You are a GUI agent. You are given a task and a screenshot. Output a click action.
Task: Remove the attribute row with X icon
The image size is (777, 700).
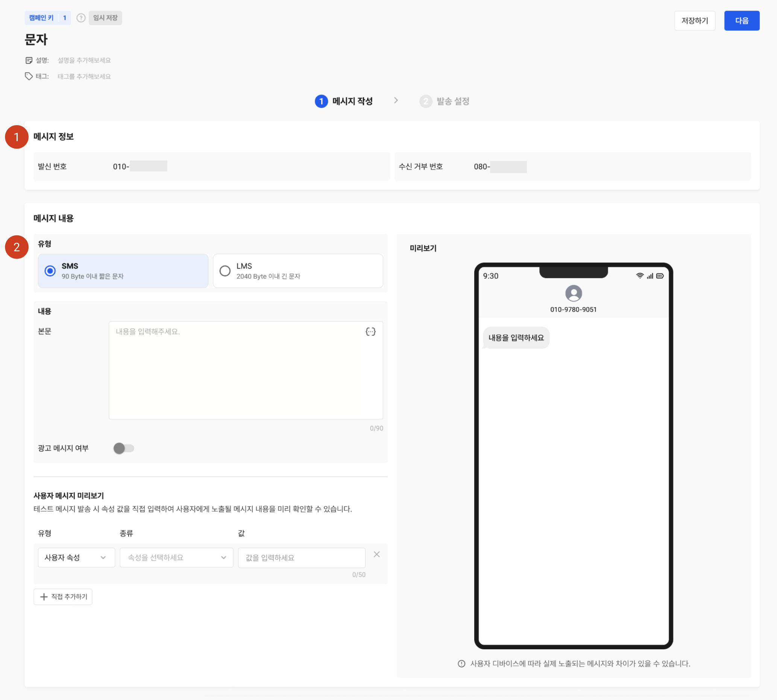click(376, 554)
